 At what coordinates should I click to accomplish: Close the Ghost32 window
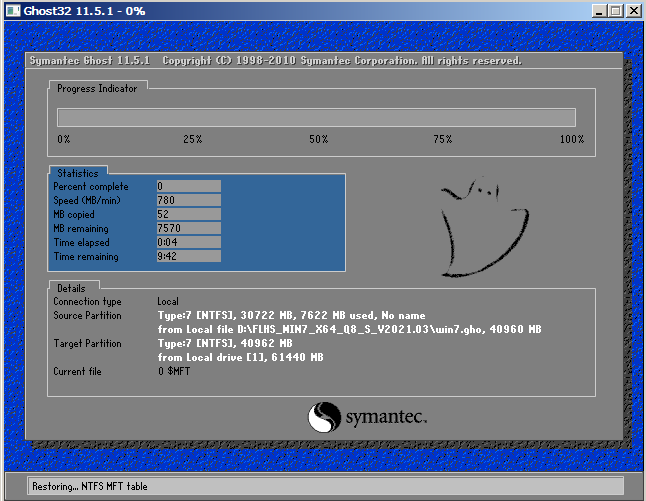coord(634,11)
